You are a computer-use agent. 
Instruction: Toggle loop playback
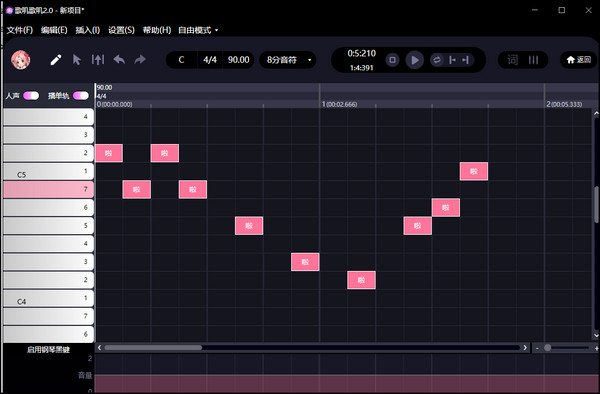point(437,60)
